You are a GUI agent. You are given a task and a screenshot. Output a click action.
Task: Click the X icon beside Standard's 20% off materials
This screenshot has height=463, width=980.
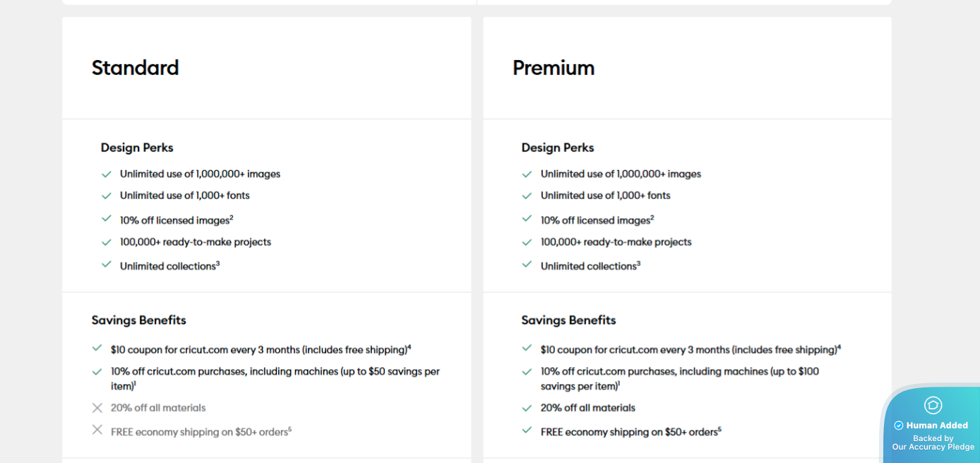click(97, 408)
